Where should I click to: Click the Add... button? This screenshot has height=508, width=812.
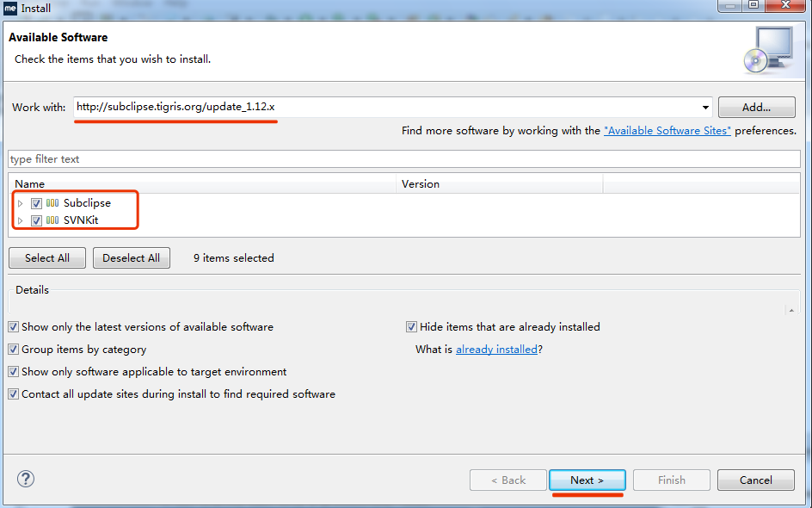757,108
